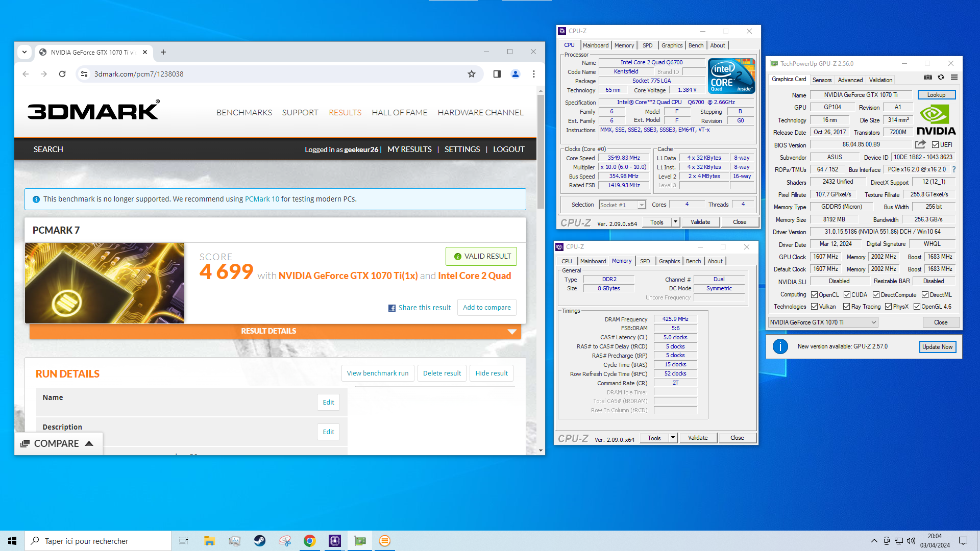Open Chrome side panel icon
The image size is (980, 551).
pos(497,74)
